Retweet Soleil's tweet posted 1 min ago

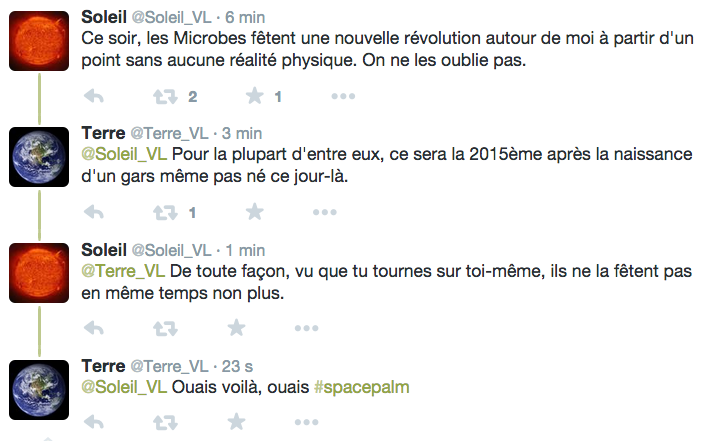click(165, 328)
